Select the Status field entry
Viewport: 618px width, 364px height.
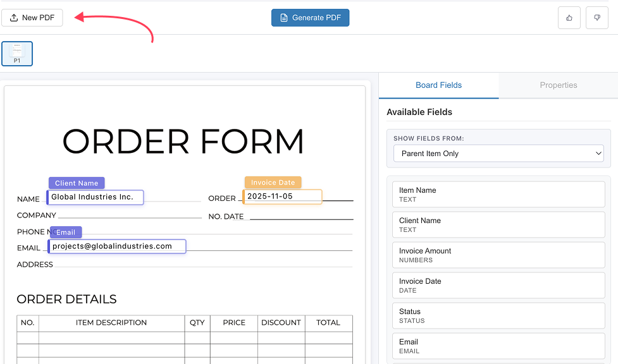coord(498,315)
